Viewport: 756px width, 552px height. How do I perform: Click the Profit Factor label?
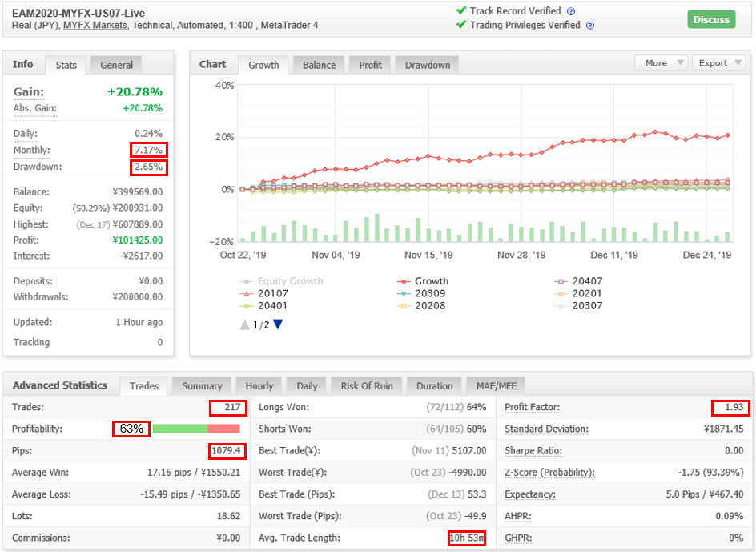coord(533,407)
